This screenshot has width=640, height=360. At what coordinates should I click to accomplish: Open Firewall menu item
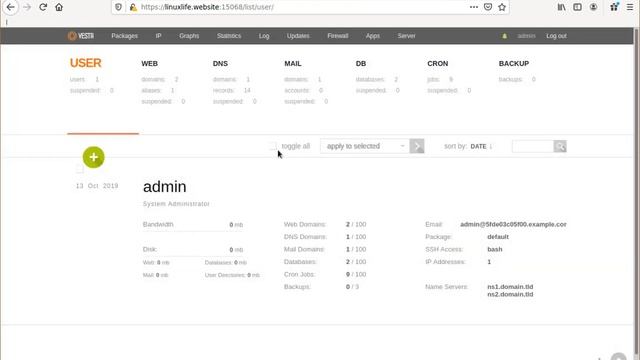[x=338, y=36]
